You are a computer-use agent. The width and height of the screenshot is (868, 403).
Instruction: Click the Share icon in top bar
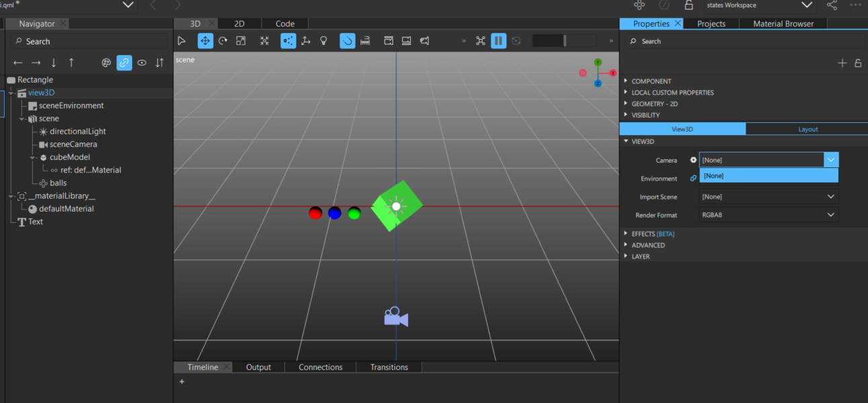point(832,5)
